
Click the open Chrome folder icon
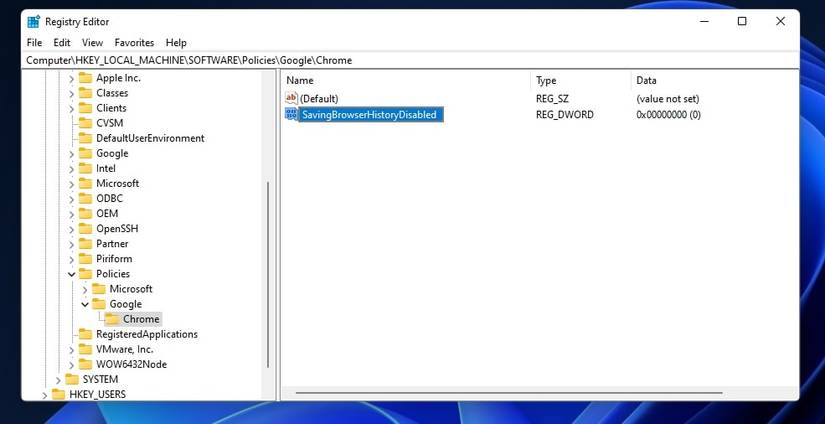click(x=112, y=319)
